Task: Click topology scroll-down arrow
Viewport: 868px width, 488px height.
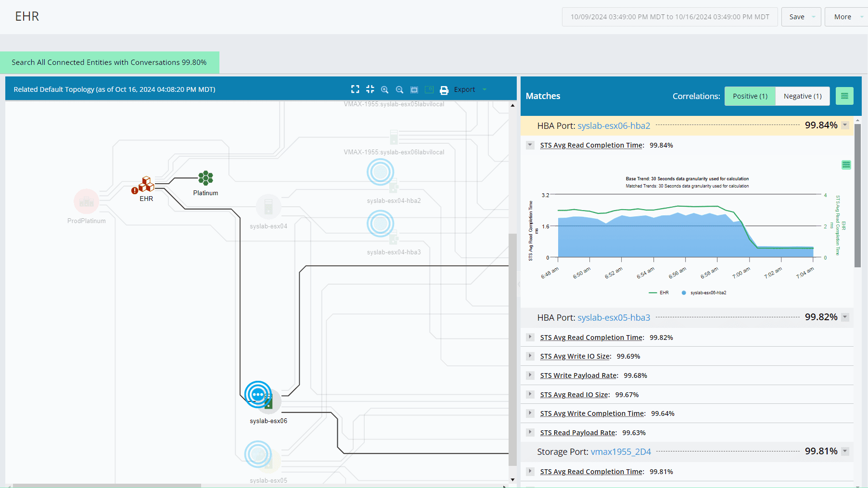Action: pos(512,479)
